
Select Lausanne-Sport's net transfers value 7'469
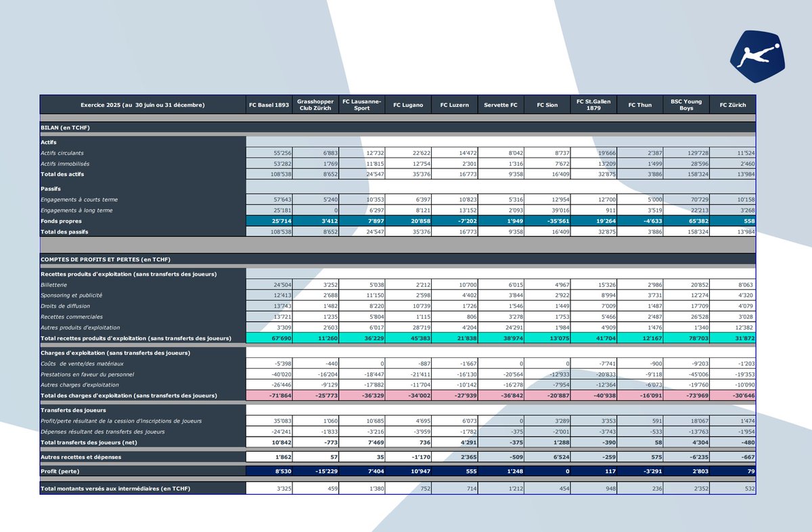click(361, 442)
